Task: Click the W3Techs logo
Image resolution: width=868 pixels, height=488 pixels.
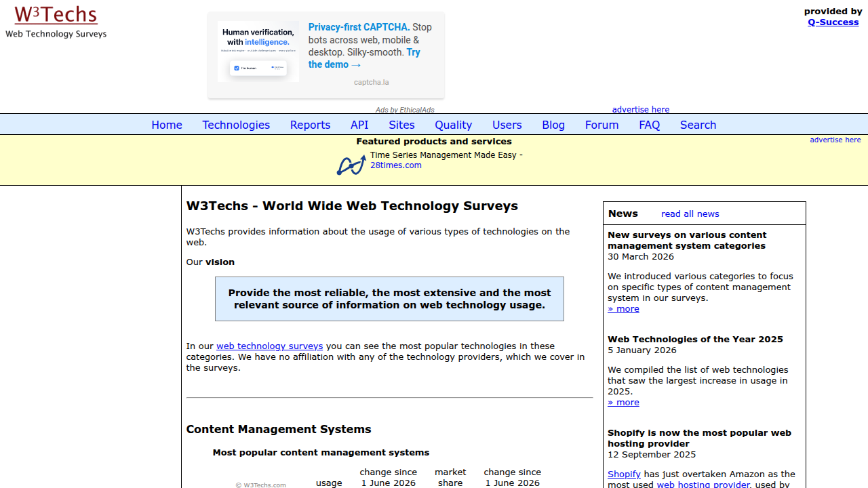Action: [56, 22]
